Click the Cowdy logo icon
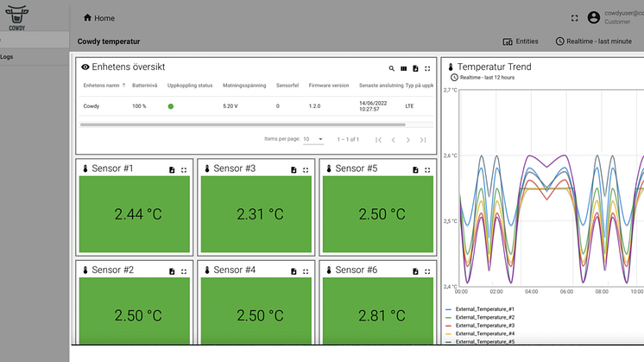This screenshot has width=644, height=362. [x=17, y=17]
